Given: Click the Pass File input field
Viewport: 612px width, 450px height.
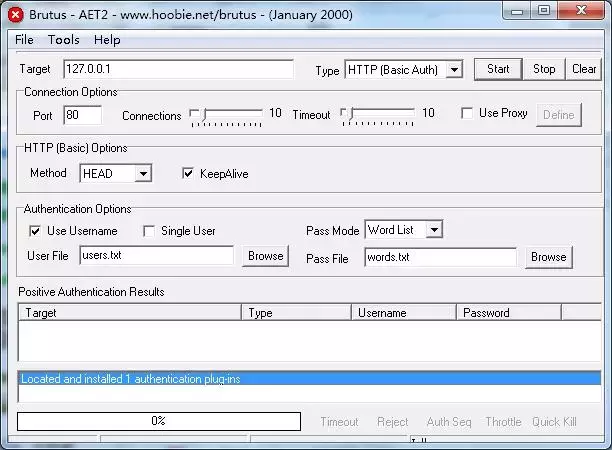Looking at the screenshot, I should (x=440, y=257).
